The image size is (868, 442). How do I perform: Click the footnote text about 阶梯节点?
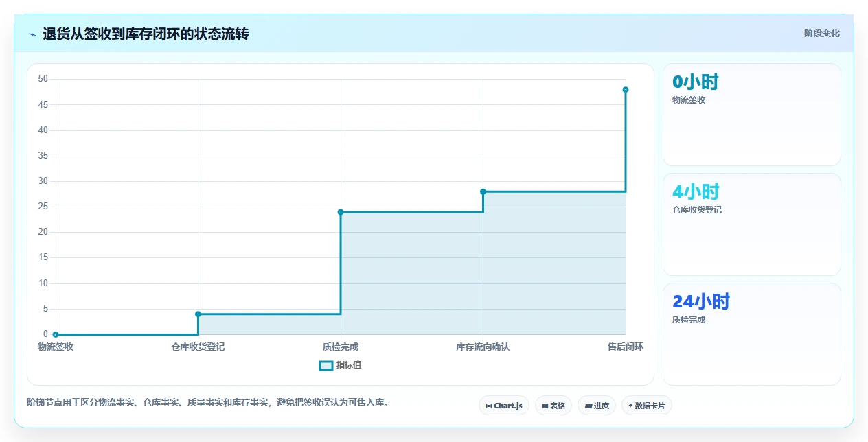(208, 403)
